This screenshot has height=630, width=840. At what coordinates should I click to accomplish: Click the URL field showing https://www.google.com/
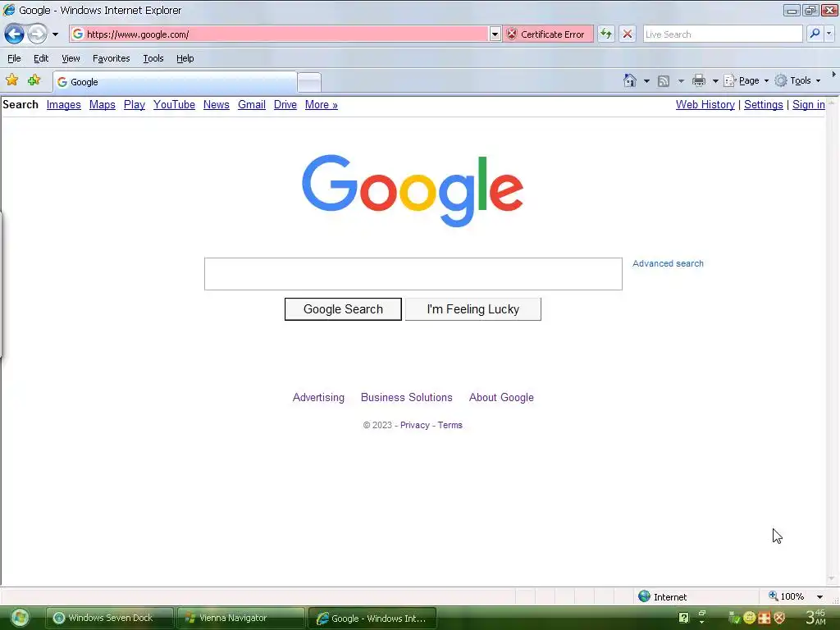pyautogui.click(x=279, y=34)
